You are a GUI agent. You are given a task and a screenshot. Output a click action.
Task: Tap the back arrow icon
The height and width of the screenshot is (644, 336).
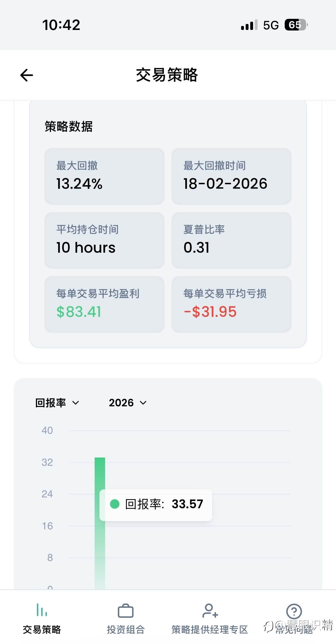[x=27, y=75]
